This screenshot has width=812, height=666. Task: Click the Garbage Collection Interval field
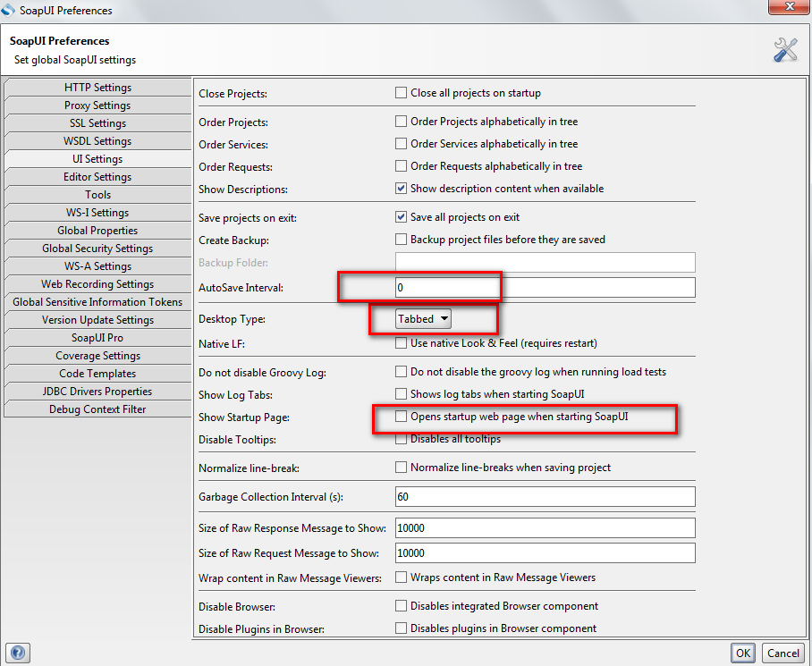(x=545, y=497)
